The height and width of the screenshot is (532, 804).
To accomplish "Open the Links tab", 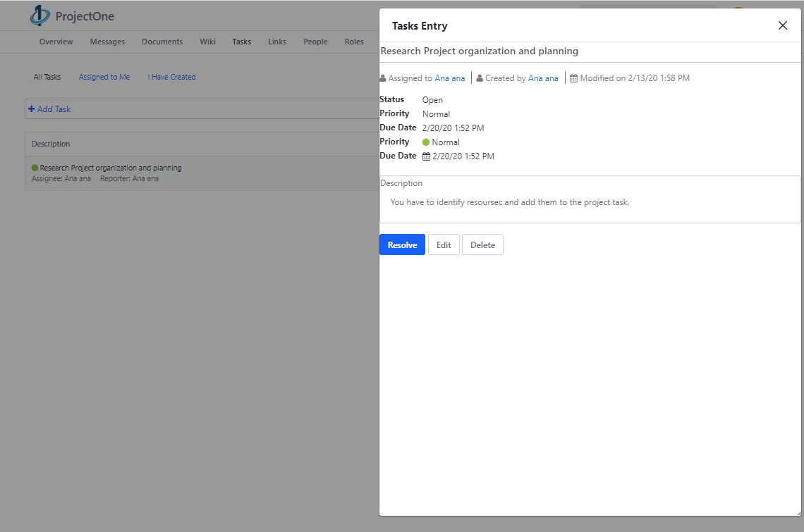I will point(277,42).
